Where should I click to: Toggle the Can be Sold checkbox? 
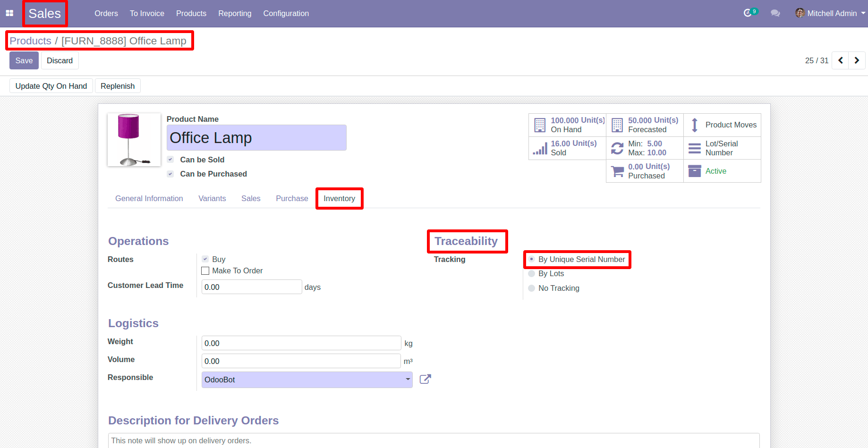tap(170, 160)
